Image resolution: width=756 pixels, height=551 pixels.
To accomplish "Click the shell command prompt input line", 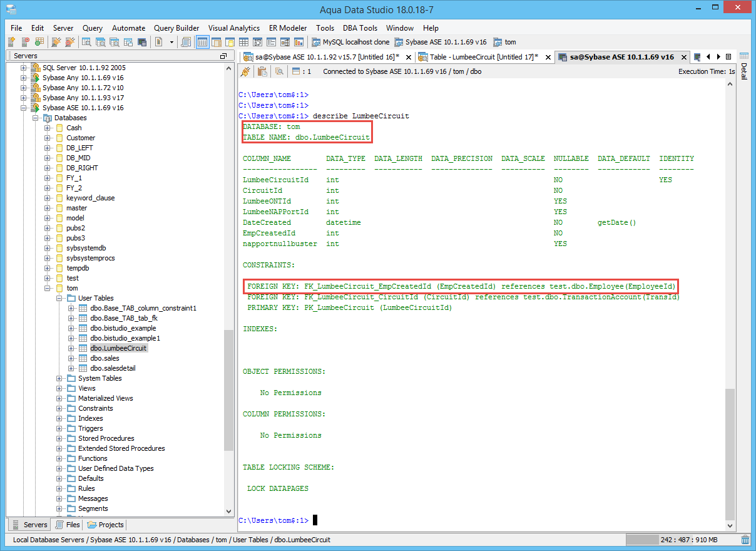I will 482,520.
